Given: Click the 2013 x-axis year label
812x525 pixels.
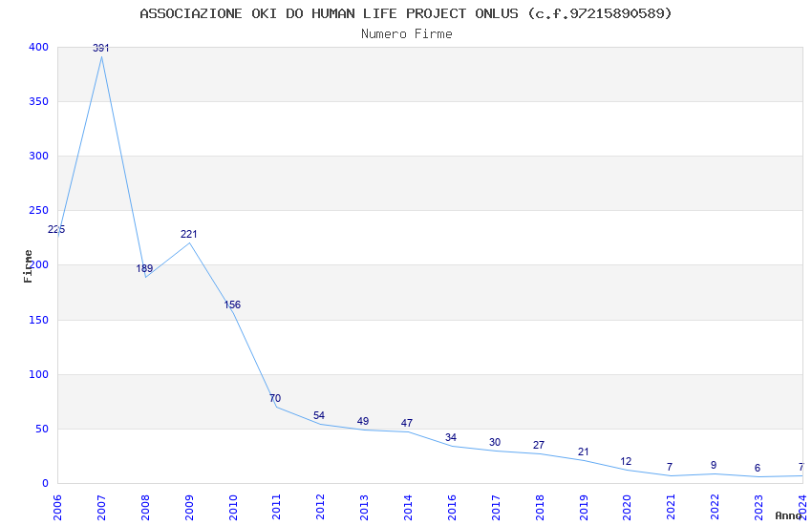Looking at the screenshot, I should click(364, 507).
